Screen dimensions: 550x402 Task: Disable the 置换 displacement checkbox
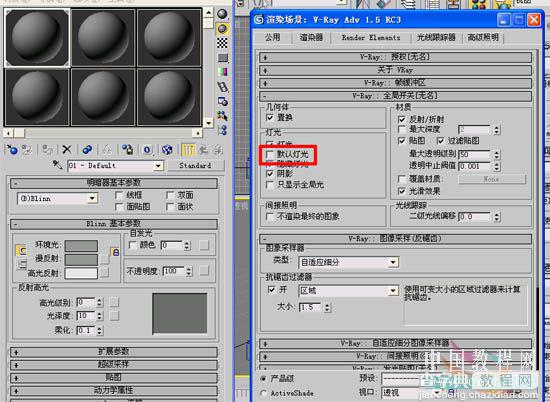pyautogui.click(x=270, y=118)
